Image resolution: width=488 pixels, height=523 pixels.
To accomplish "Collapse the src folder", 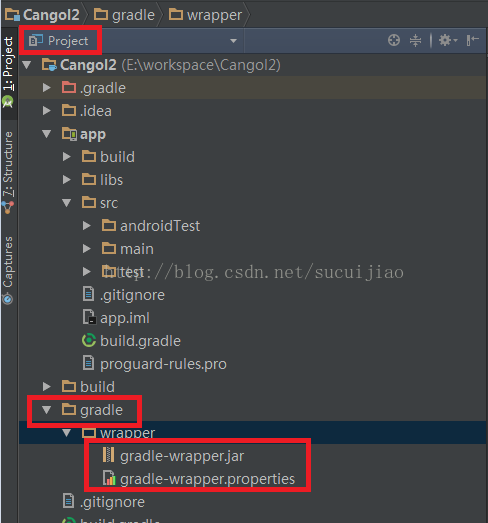I will tap(67, 202).
